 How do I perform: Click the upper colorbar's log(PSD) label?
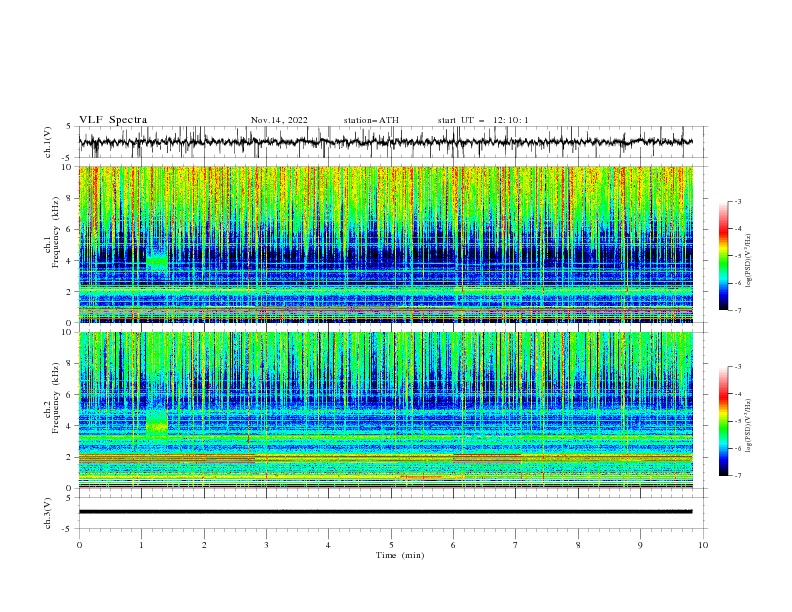(x=749, y=261)
